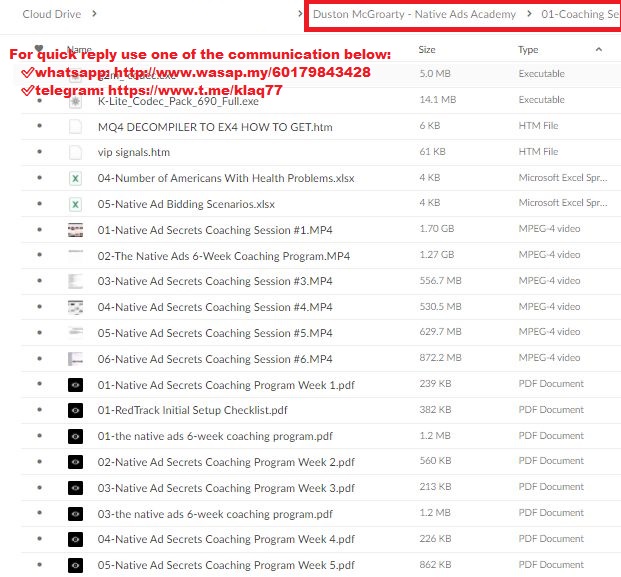Toggle sort arrow next to Type column

click(x=598, y=50)
